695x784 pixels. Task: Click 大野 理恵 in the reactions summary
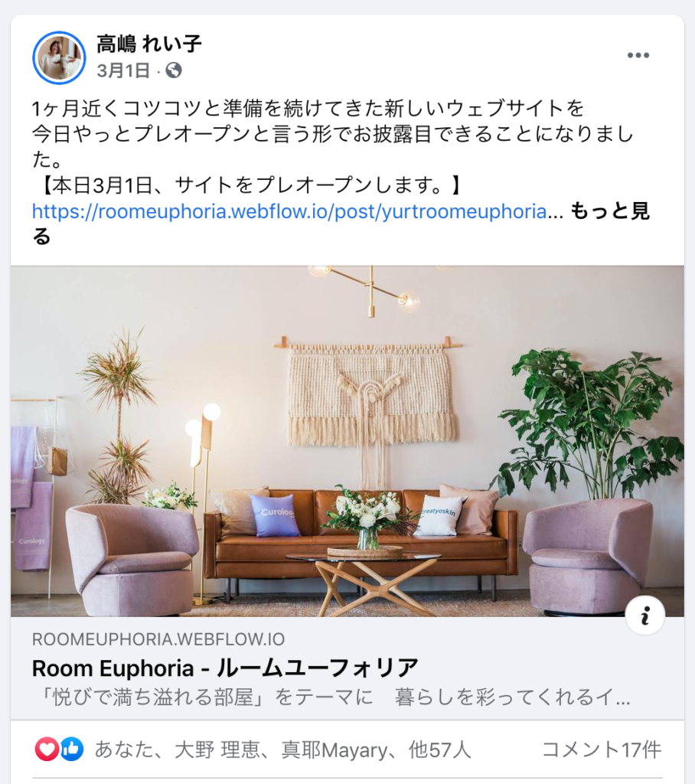(x=217, y=750)
